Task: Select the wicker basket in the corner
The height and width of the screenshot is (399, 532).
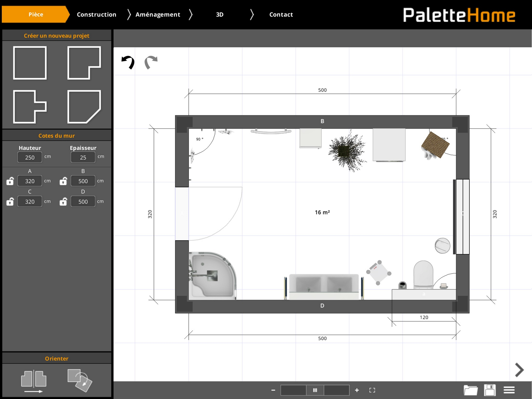Action: pyautogui.click(x=435, y=145)
